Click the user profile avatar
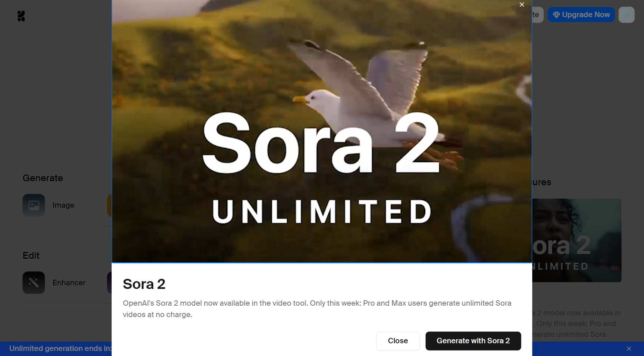This screenshot has height=356, width=644. (x=626, y=15)
